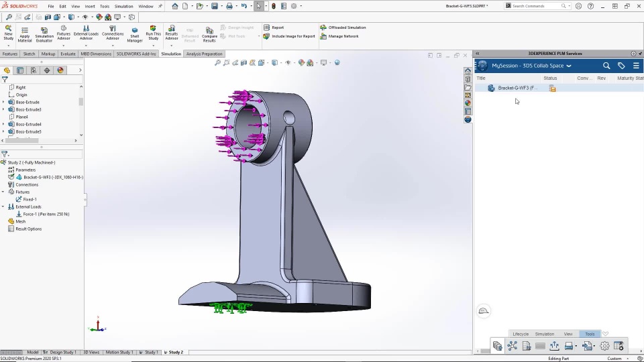
Task: Collapse the Fixtures folder
Action: coord(3,192)
